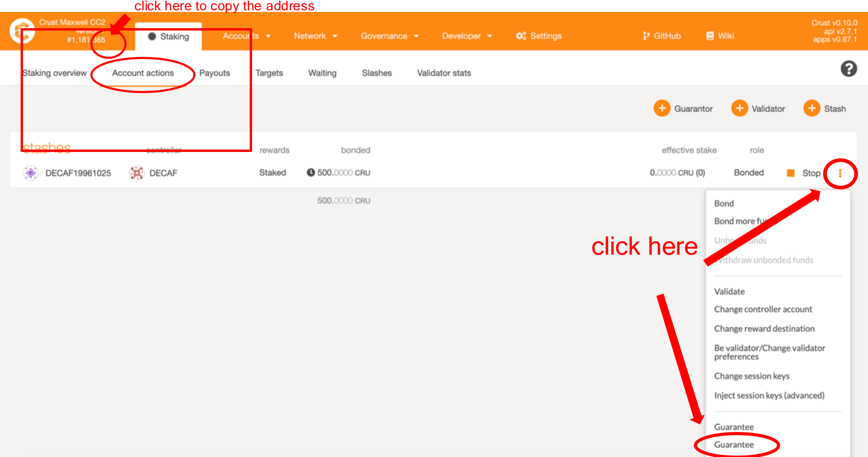Viewport: 868px width, 457px height.
Task: Open the Validator stats tab
Action: click(444, 73)
